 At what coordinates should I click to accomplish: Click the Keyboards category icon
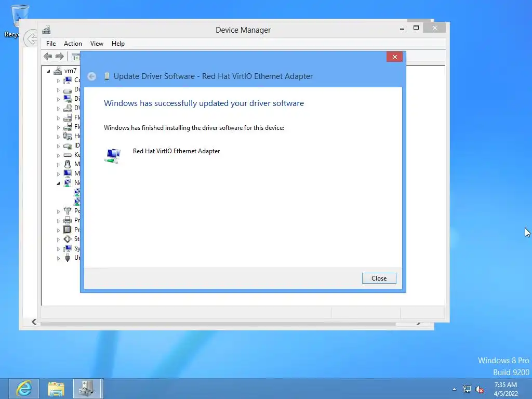pyautogui.click(x=68, y=155)
